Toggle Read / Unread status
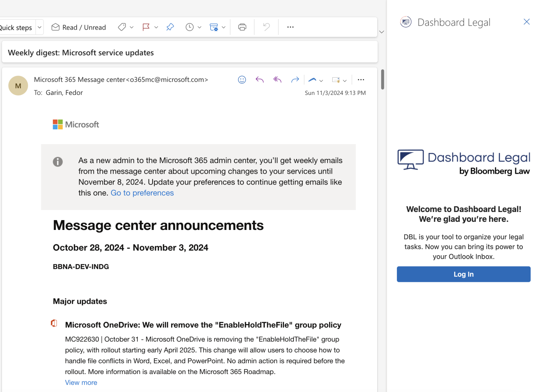 79,27
